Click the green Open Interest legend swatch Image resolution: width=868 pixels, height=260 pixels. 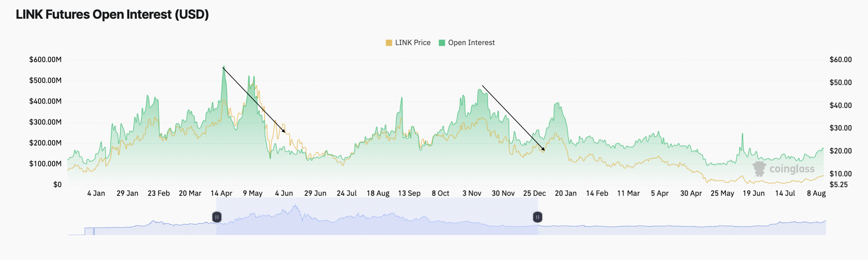click(x=442, y=43)
